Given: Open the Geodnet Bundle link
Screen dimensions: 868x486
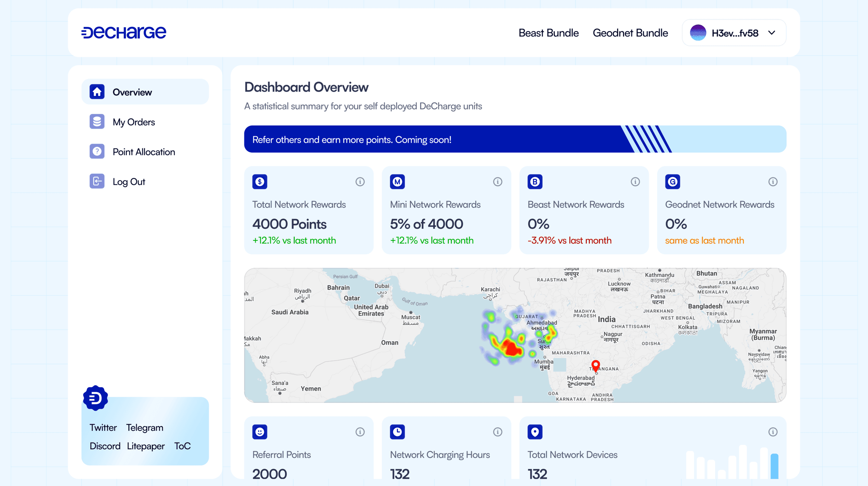Looking at the screenshot, I should 630,33.
